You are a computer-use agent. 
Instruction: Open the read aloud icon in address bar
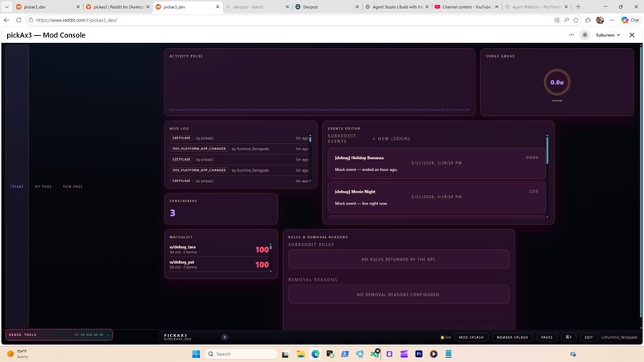point(566,20)
